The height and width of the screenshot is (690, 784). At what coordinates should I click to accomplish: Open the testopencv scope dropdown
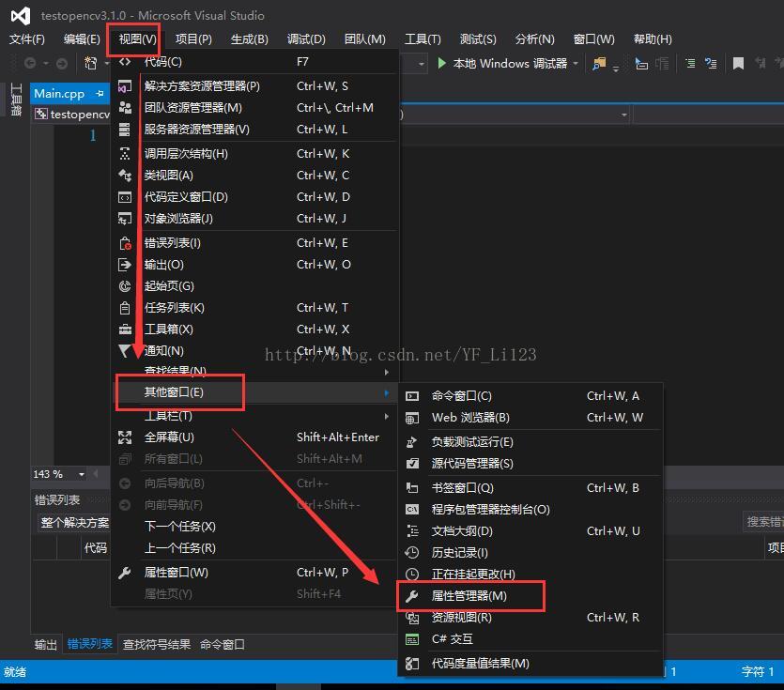(x=73, y=115)
